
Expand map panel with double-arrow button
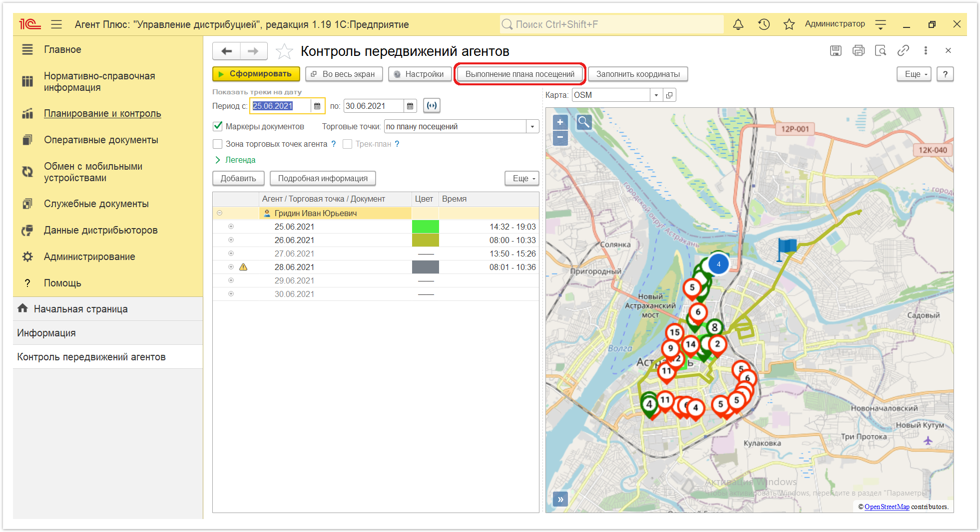(x=560, y=499)
